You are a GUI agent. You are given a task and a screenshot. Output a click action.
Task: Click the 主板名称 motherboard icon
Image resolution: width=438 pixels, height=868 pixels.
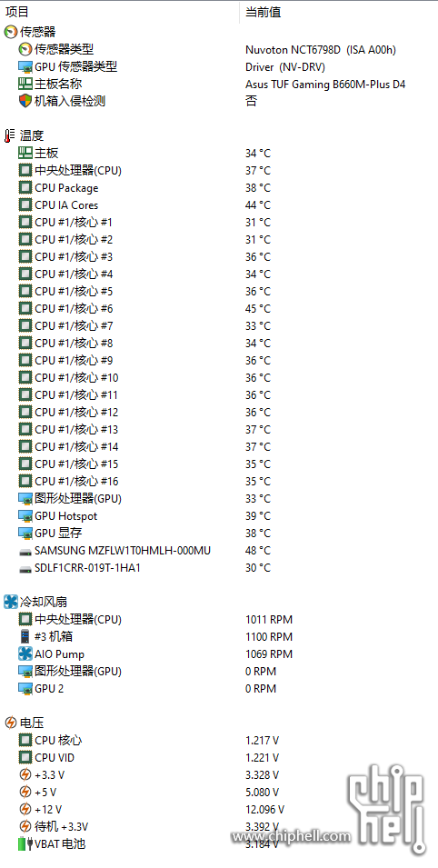pos(25,85)
